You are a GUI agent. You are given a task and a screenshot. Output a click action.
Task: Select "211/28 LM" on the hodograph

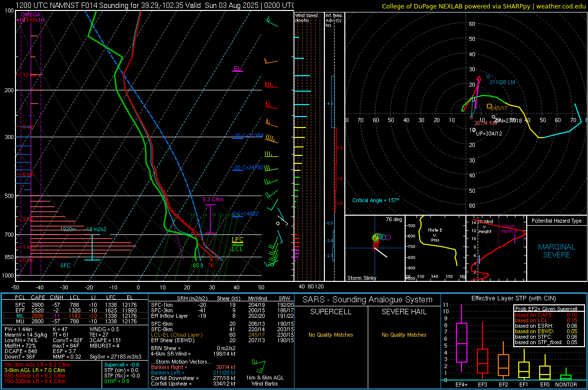click(x=502, y=82)
